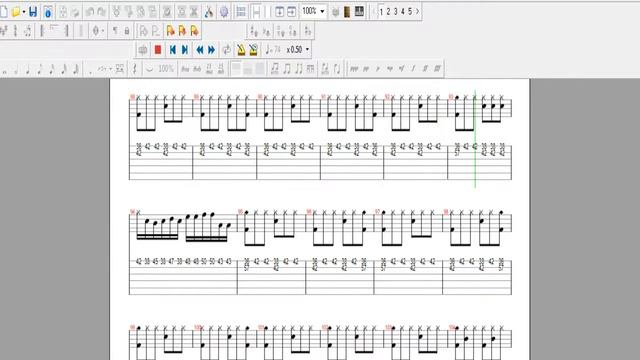The height and width of the screenshot is (360, 640).
Task: Expand the arrow next to the open folder
Action: [x=24, y=12]
